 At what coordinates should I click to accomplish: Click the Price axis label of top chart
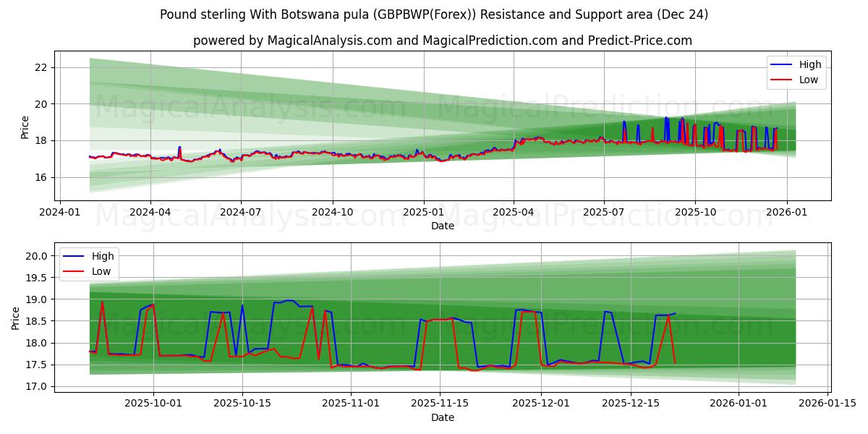(x=25, y=124)
